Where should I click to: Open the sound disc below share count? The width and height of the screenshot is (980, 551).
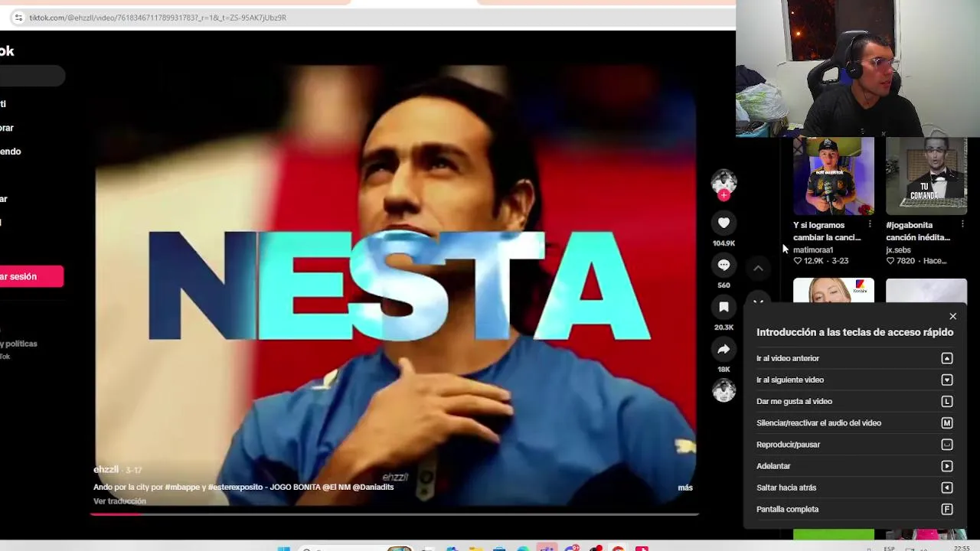pos(724,391)
